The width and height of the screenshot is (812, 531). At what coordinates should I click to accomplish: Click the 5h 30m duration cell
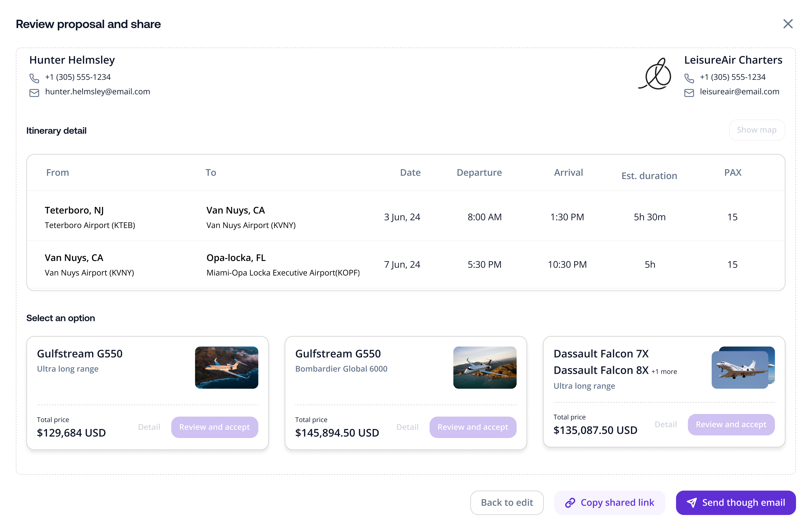(650, 217)
